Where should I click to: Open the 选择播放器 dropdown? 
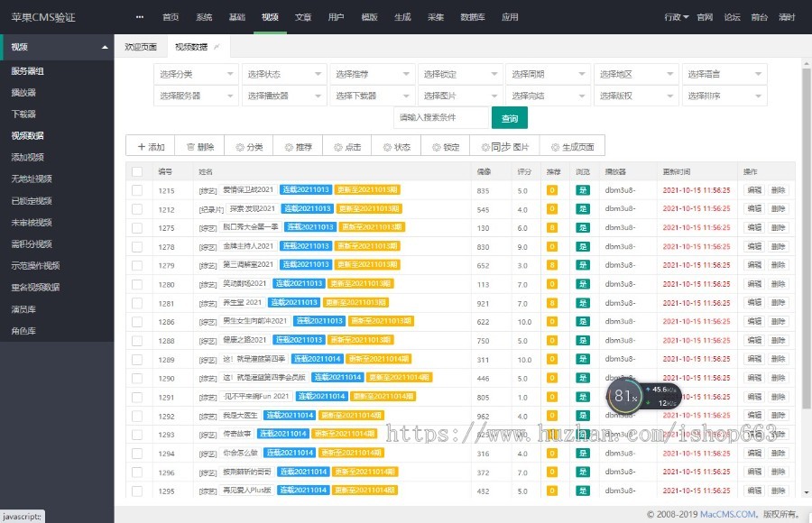[284, 96]
